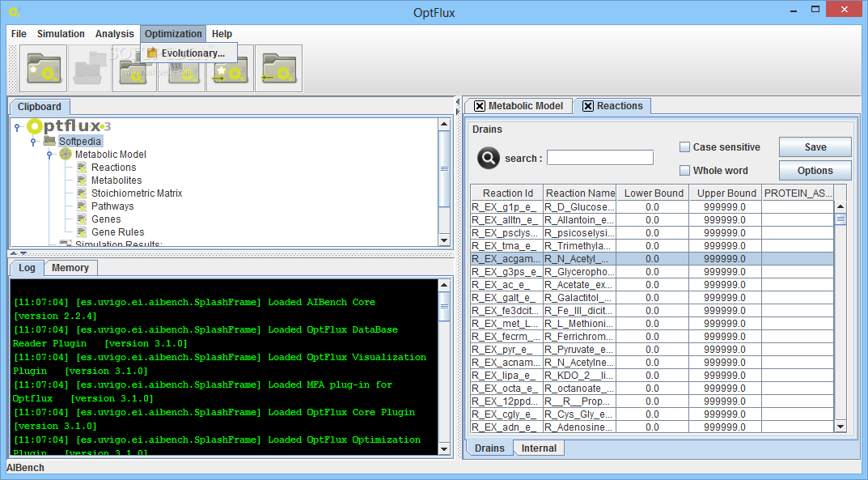Select the Metabolites tree item

116,180
